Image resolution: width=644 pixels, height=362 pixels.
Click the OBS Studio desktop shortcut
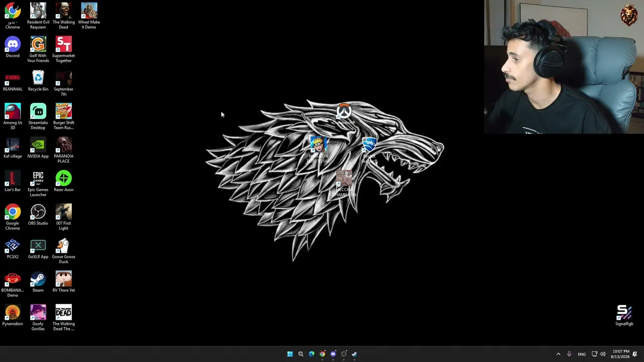(x=38, y=215)
